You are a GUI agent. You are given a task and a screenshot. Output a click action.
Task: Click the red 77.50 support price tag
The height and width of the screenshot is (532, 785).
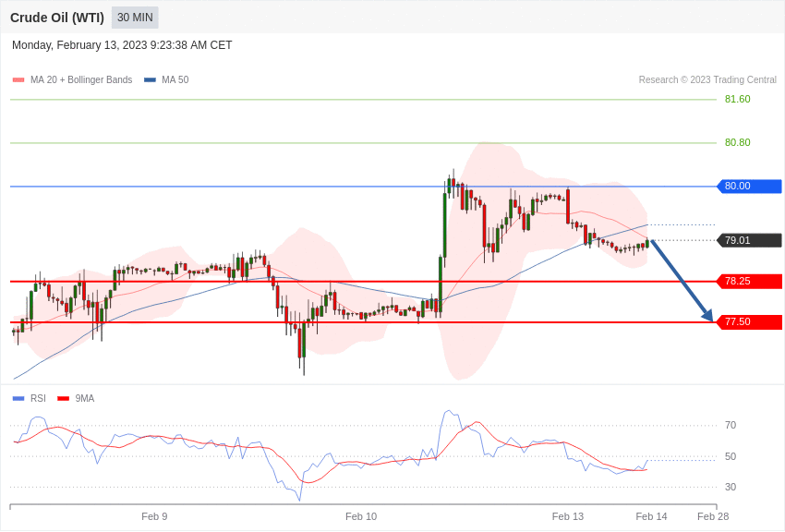[750, 321]
